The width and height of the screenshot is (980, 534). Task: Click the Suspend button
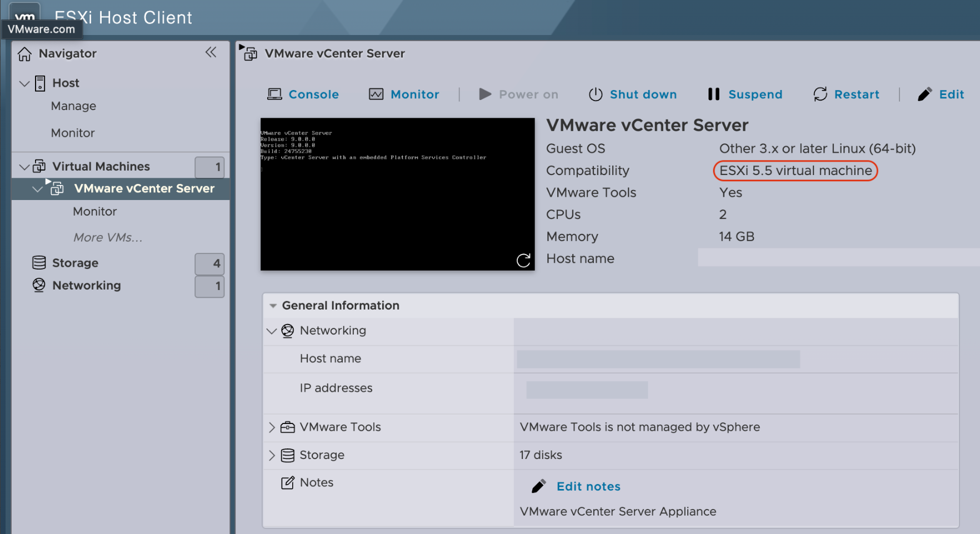746,94
